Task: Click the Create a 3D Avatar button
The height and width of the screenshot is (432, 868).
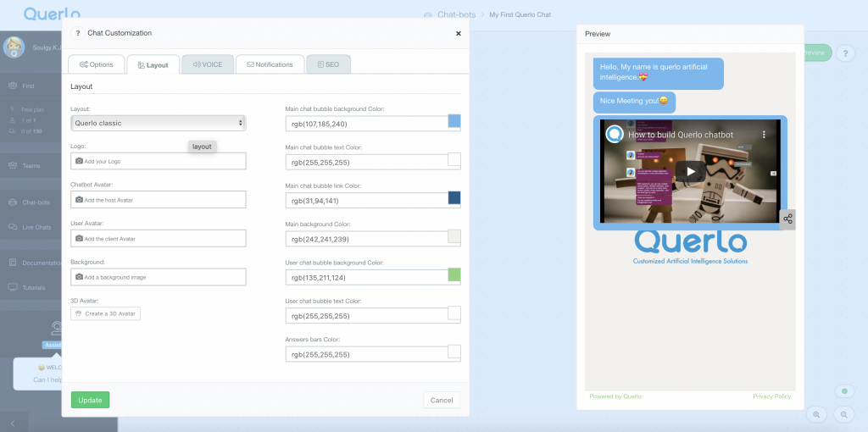Action: tap(106, 313)
